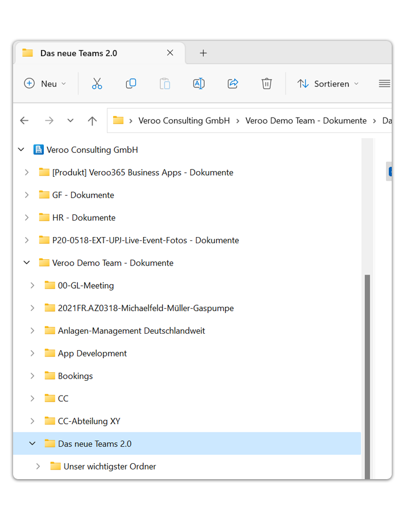The image size is (398, 532).
Task: Close the Das neue Teams 2.0 tab
Action: (x=170, y=53)
